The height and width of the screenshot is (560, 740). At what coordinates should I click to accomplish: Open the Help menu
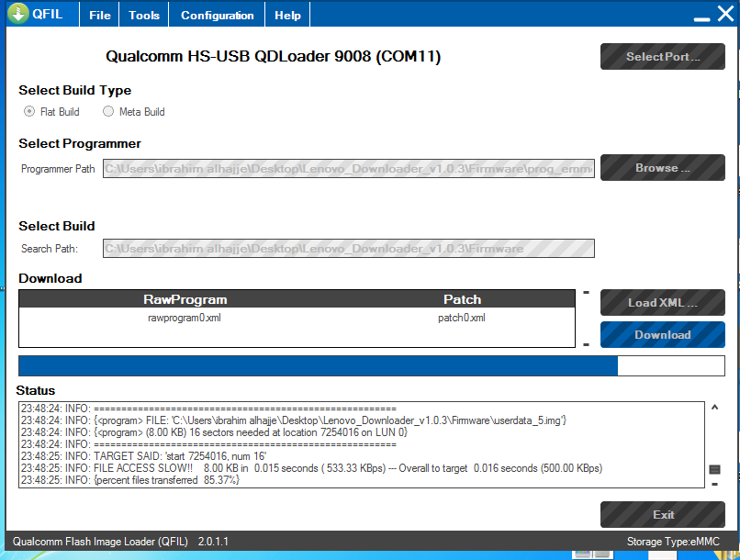pyautogui.click(x=287, y=15)
